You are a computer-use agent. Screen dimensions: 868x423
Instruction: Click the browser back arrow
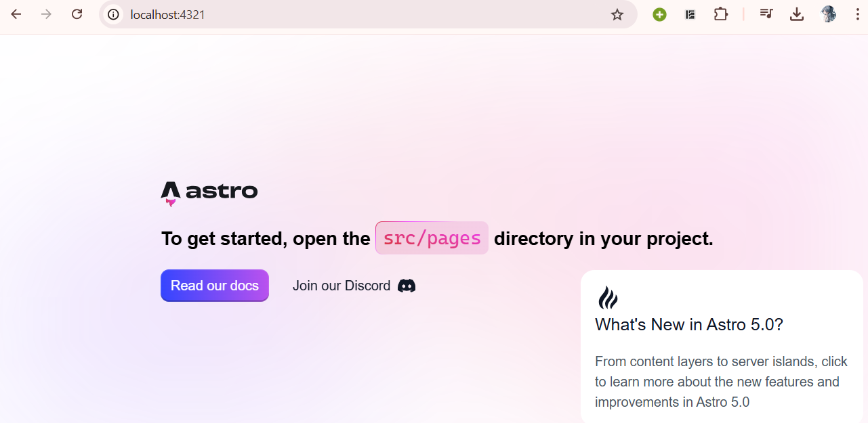16,14
